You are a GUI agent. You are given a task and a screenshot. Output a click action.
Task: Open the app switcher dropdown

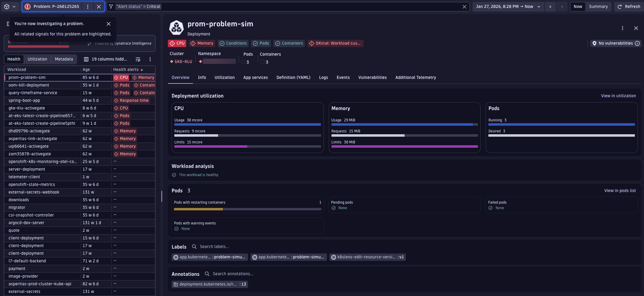coord(10,6)
